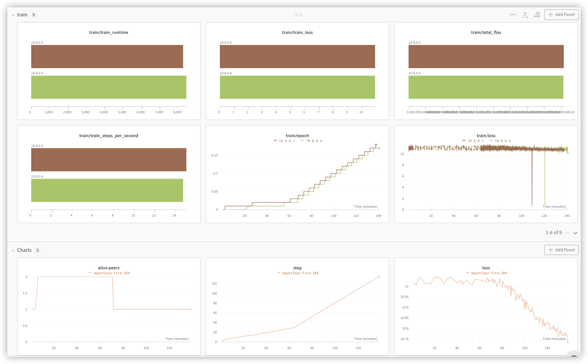Go to next page of train panels
This screenshot has height=364, width=588.
point(575,233)
